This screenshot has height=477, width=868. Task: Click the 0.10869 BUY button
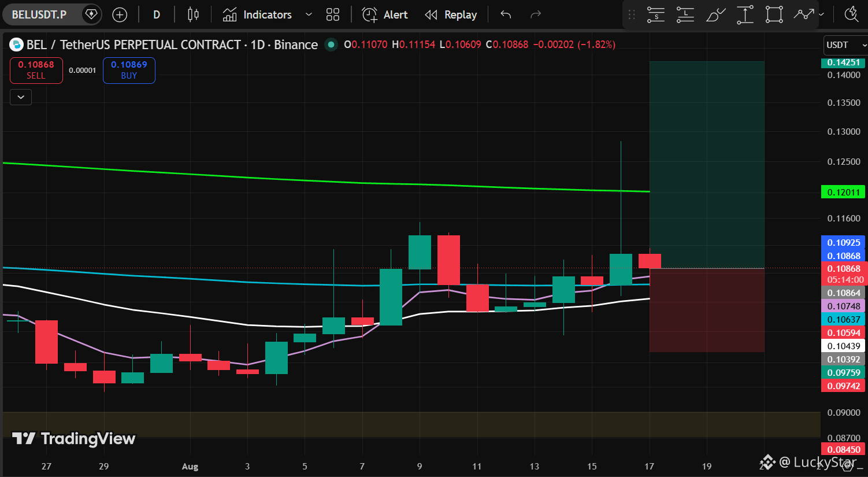point(129,70)
